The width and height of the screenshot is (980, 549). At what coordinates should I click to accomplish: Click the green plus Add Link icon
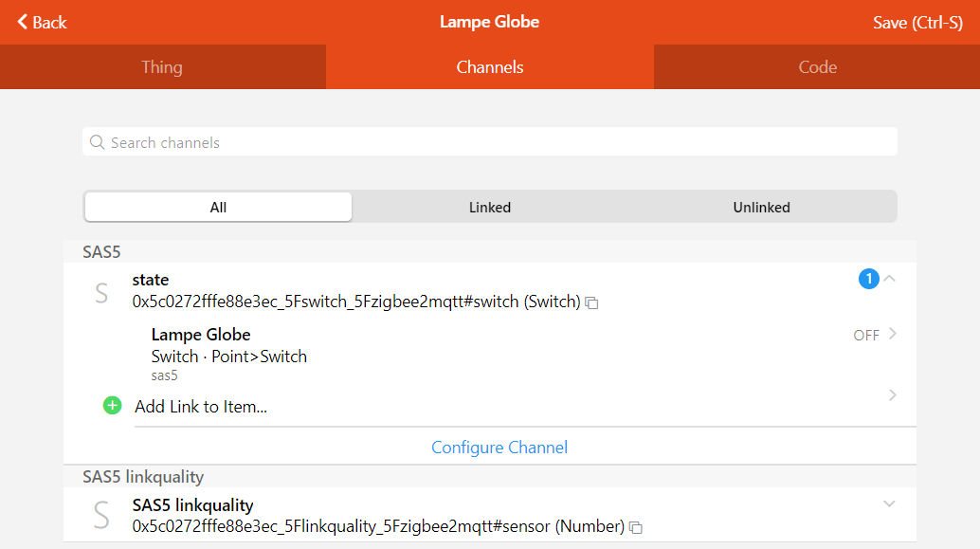[x=113, y=406]
